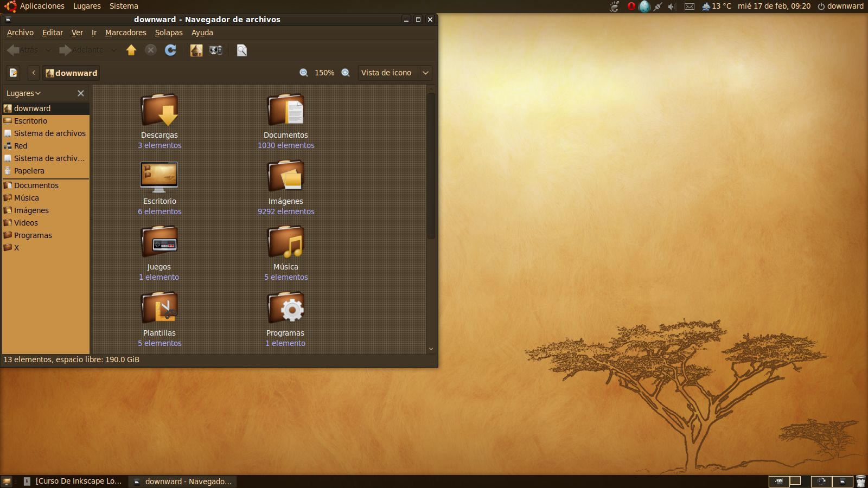The image size is (868, 488).
Task: Open the Lugares top panel menu
Action: [x=87, y=7]
